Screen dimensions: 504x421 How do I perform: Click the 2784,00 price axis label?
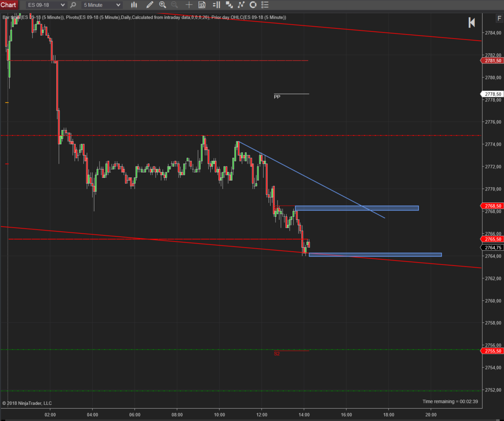tap(493, 33)
